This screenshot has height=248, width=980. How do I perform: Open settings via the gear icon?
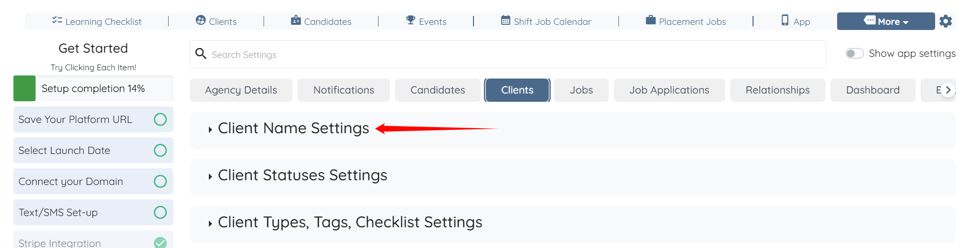coord(945,21)
